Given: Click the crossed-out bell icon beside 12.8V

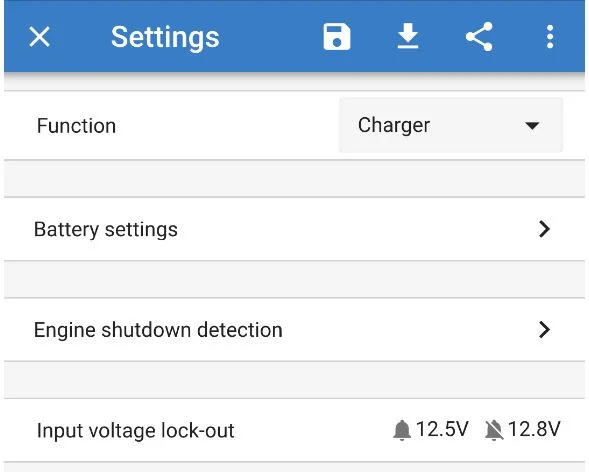Looking at the screenshot, I should coord(494,430).
